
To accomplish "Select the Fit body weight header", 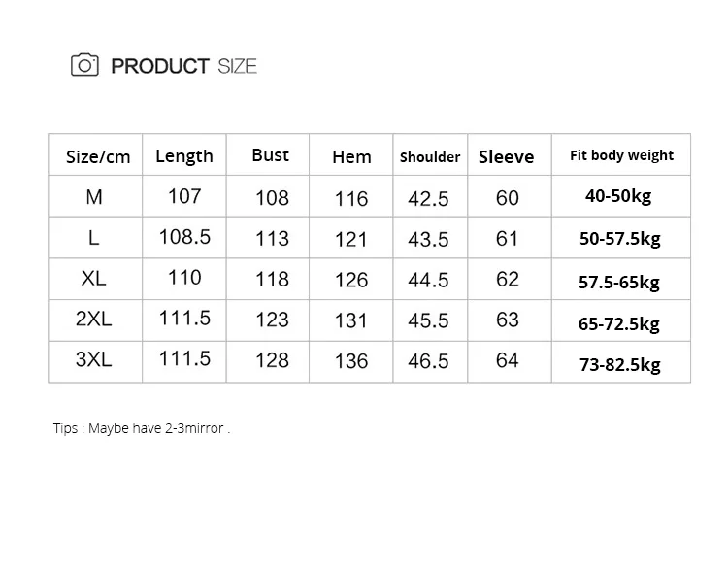I will point(621,155).
